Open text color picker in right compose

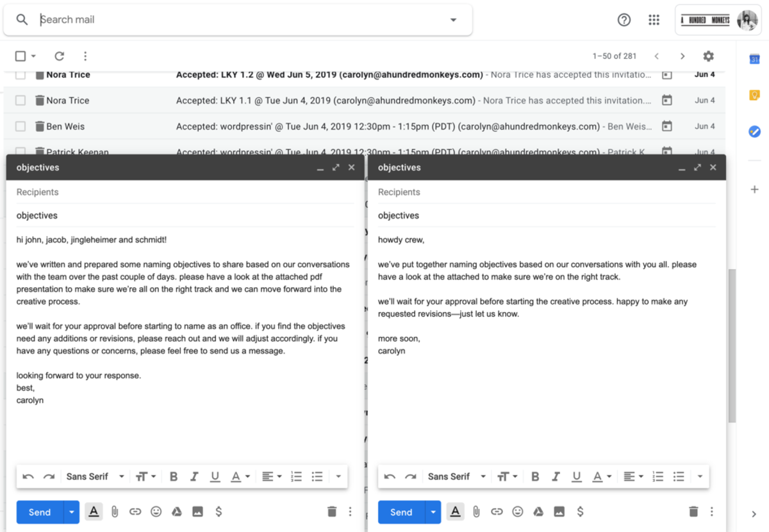(601, 477)
